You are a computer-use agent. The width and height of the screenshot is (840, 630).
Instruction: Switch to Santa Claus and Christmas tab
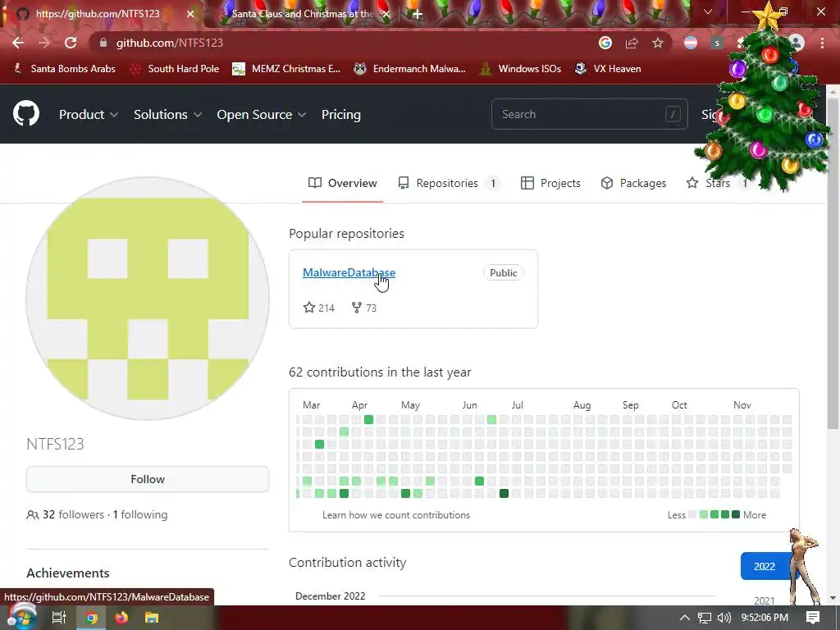point(302,14)
